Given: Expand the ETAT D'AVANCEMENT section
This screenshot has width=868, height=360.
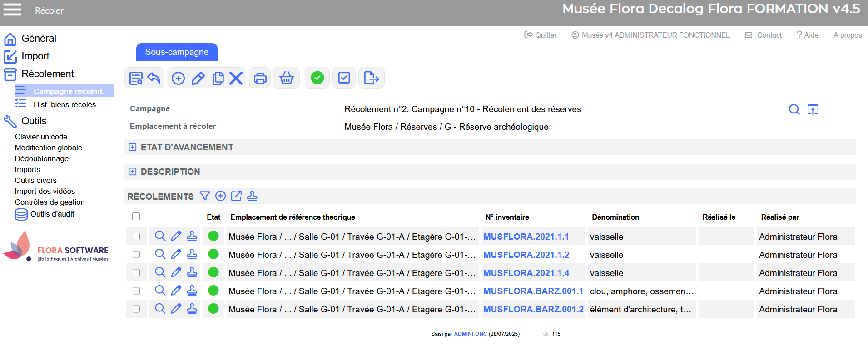Looking at the screenshot, I should click(133, 147).
